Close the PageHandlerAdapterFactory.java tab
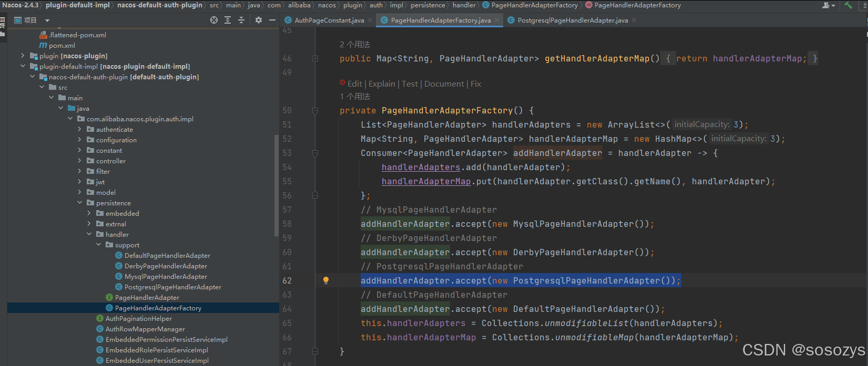The image size is (868, 366). click(497, 20)
